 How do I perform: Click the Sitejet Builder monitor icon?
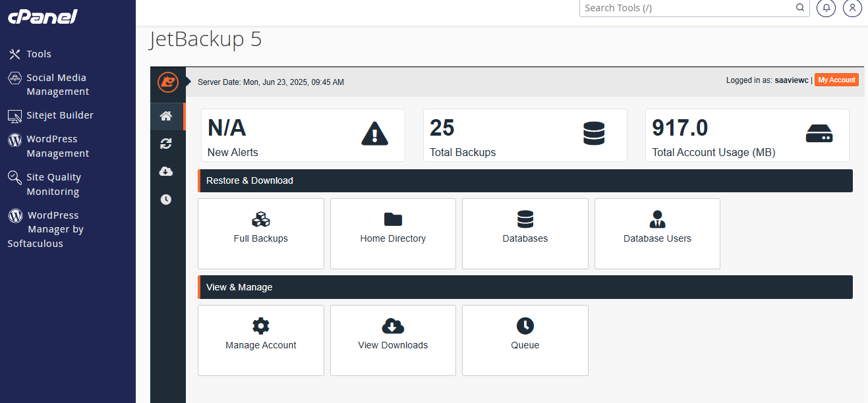(x=14, y=116)
